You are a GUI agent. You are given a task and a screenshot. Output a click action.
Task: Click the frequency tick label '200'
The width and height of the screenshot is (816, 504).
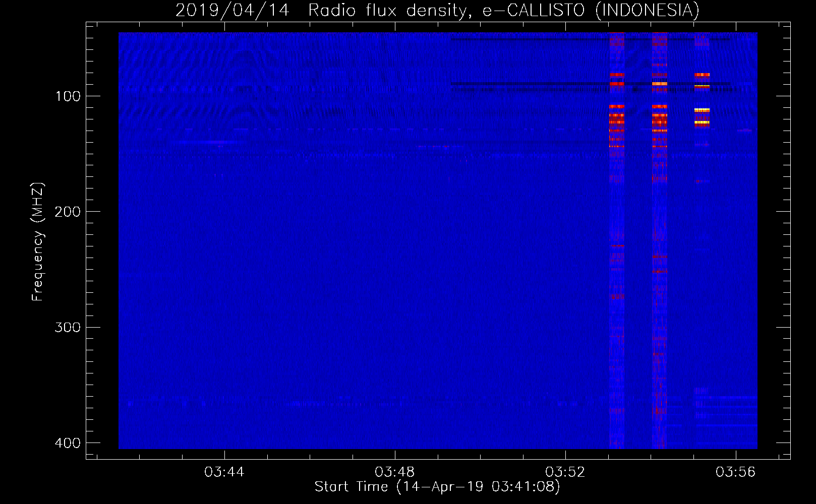[68, 212]
